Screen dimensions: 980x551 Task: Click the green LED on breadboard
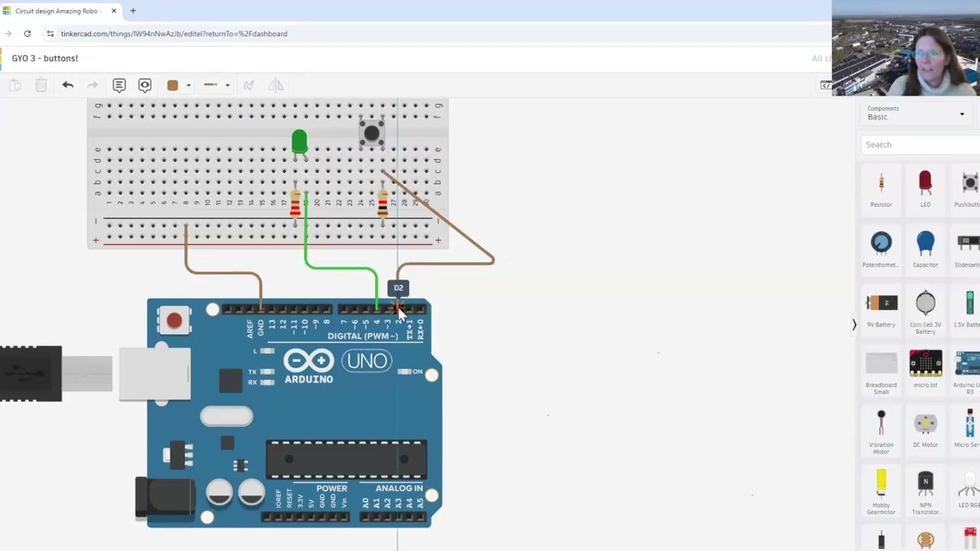(x=299, y=142)
